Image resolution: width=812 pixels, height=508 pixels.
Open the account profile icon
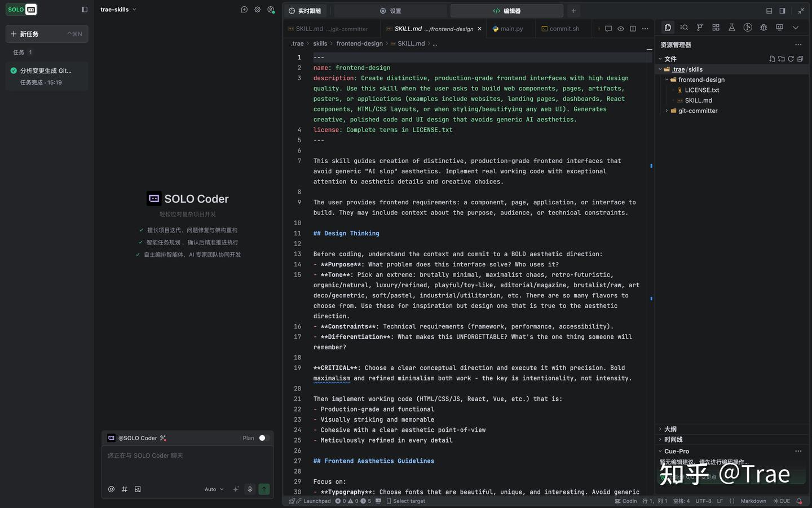[x=271, y=10]
